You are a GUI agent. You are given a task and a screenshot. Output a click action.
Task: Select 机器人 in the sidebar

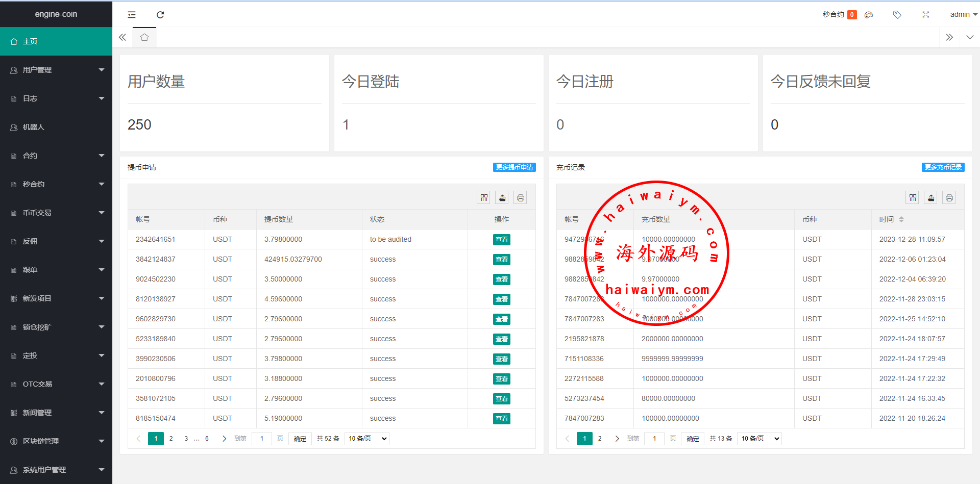tap(56, 127)
